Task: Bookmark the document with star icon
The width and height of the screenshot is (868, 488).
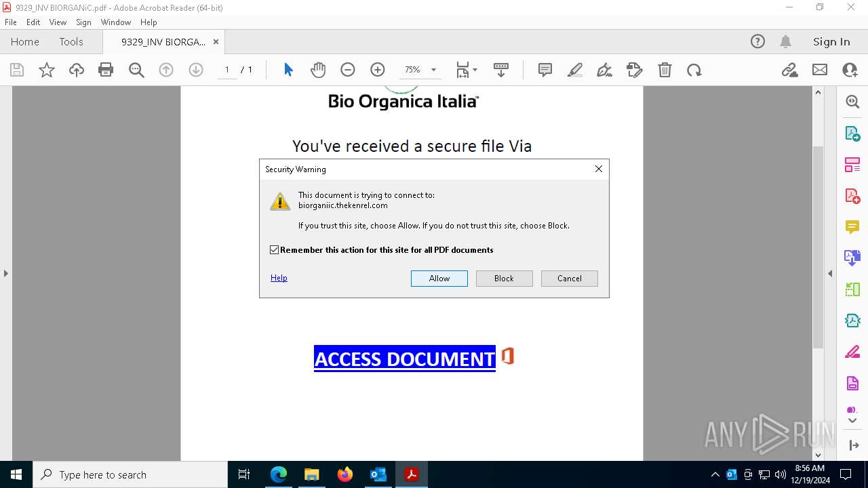Action: [x=47, y=70]
